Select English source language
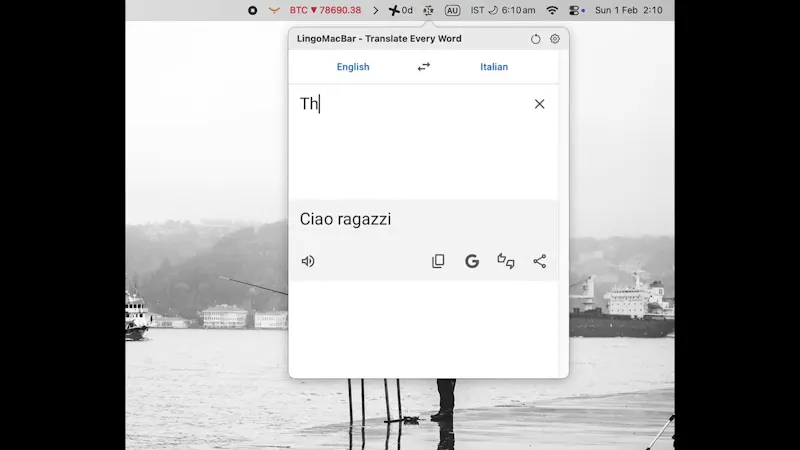800x450 pixels. click(353, 67)
